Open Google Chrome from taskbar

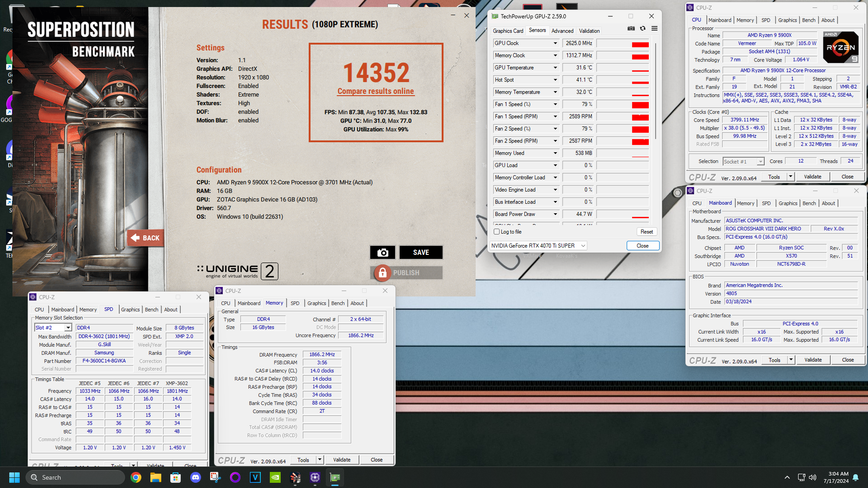pyautogui.click(x=136, y=477)
